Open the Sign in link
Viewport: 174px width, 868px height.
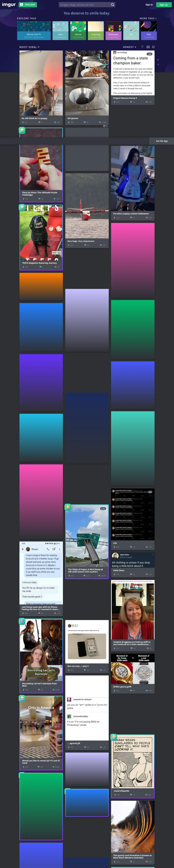149,5
